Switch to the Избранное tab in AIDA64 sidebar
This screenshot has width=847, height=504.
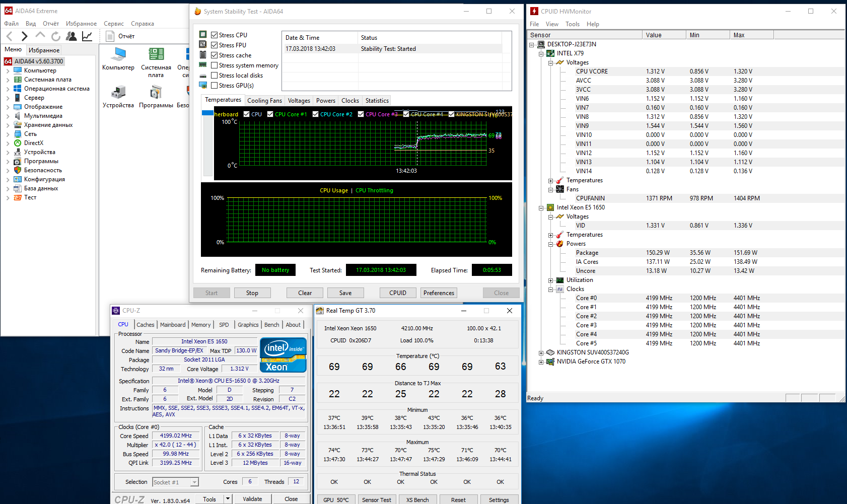click(44, 50)
